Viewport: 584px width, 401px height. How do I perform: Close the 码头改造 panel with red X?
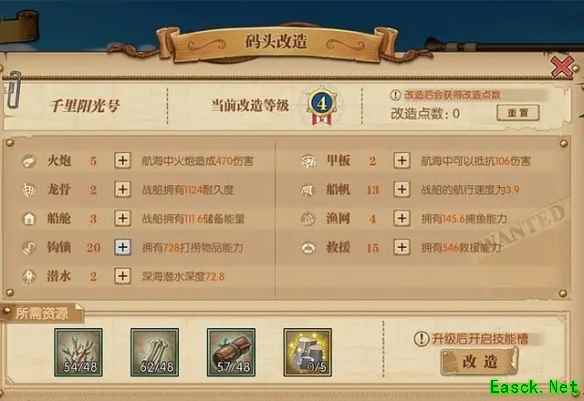coord(562,67)
